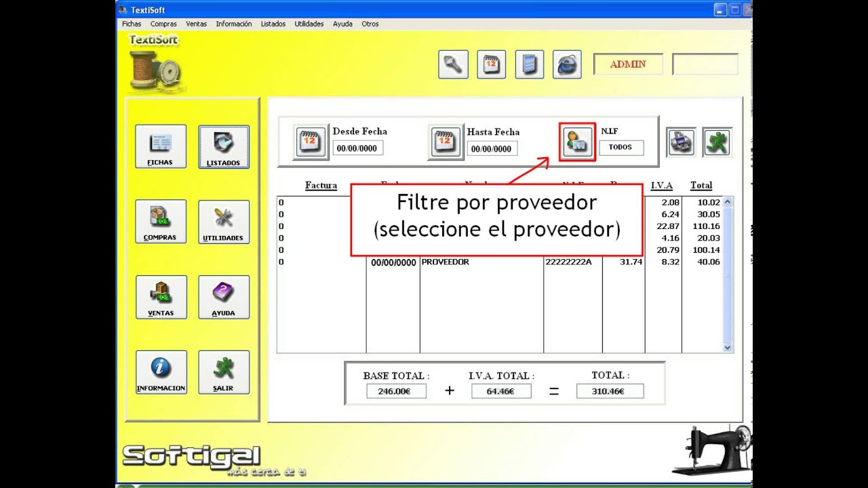This screenshot has width=868, height=488.
Task: Open the UTILIDADES sidebar button
Action: pos(224,222)
